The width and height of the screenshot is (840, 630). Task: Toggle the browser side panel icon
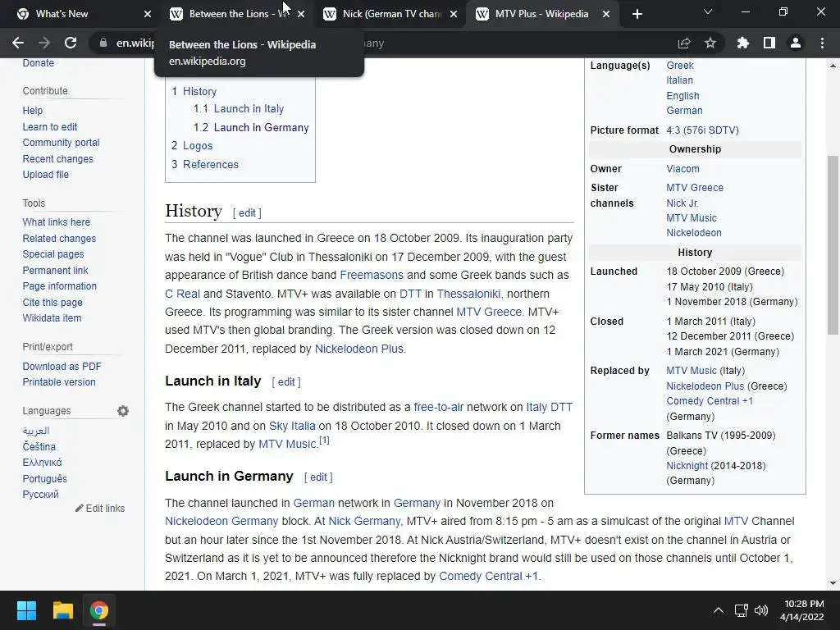(769, 43)
